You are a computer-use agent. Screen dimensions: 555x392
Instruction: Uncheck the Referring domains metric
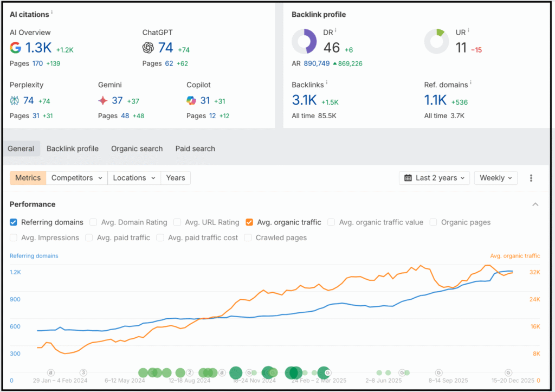[x=13, y=222]
